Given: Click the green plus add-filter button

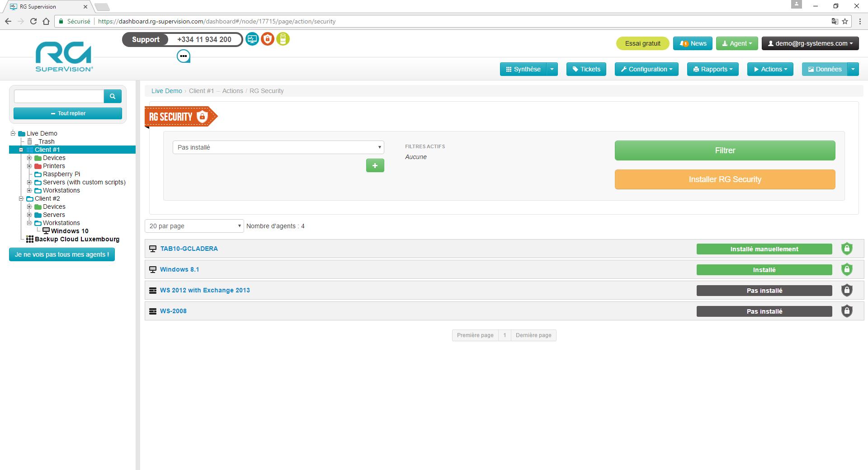Looking at the screenshot, I should click(x=375, y=166).
